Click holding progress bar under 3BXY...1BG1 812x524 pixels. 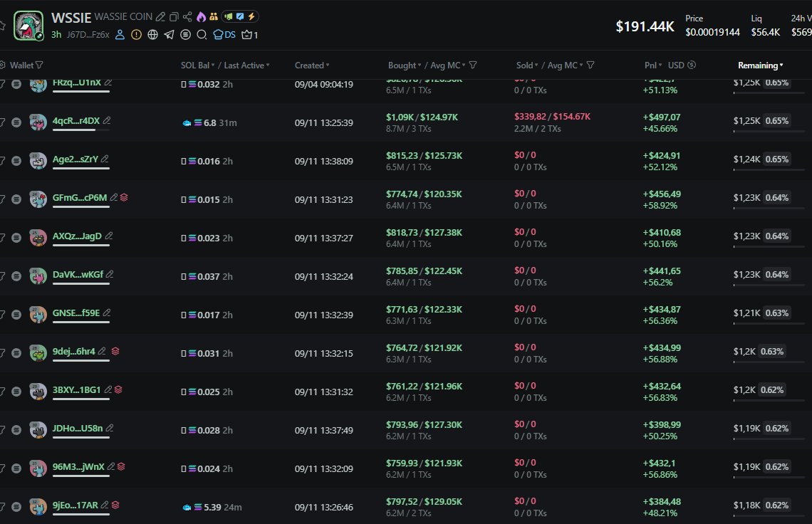(81, 399)
